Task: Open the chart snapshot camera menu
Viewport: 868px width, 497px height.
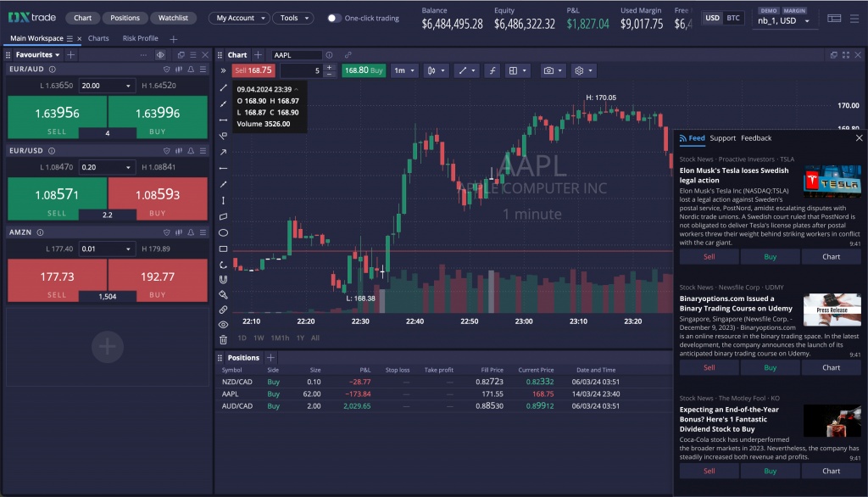Action: click(553, 70)
